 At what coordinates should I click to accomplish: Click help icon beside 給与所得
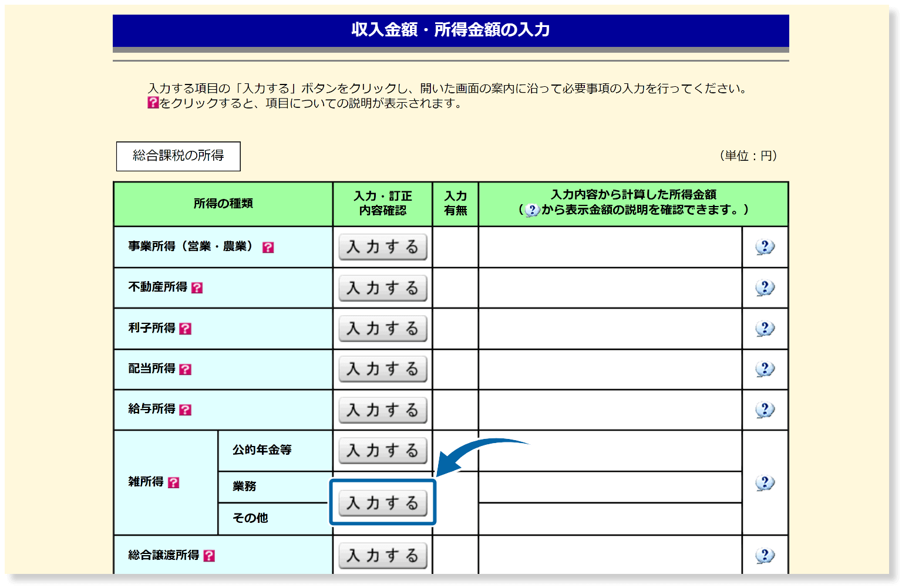coord(186,410)
